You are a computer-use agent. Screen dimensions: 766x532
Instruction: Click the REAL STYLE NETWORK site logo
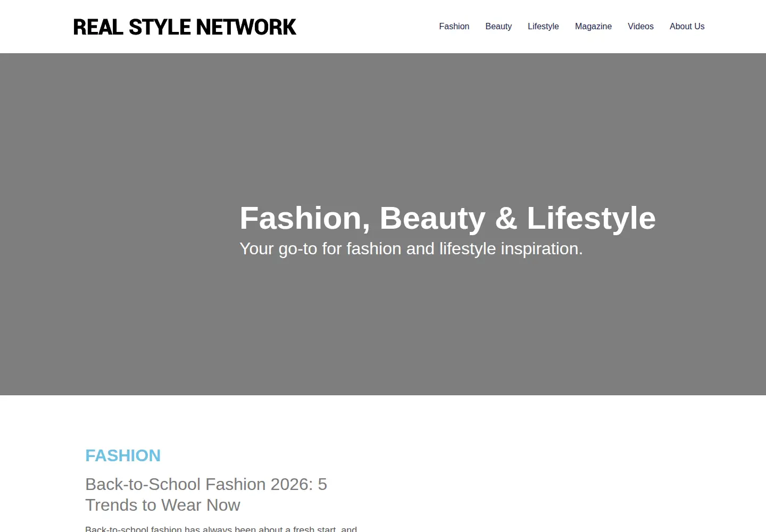click(185, 27)
